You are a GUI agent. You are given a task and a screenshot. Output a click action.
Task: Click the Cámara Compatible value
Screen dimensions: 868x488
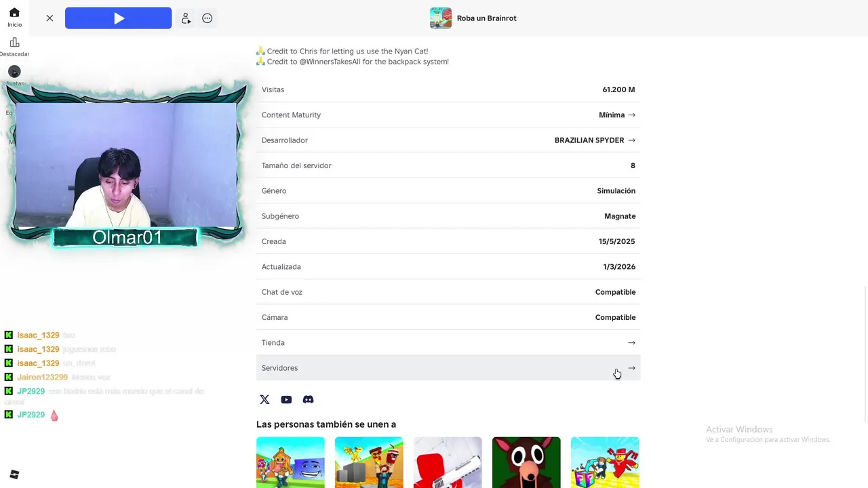click(x=615, y=317)
